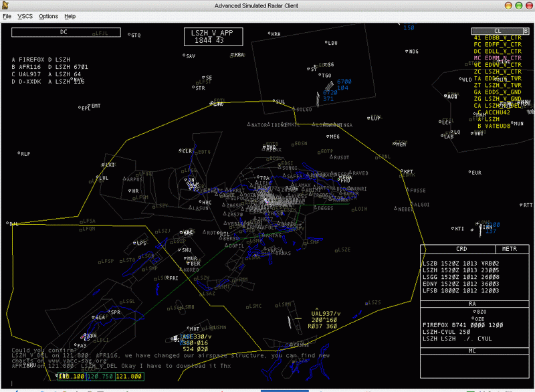Click the NDG navaid marker
Screen dimensions: 535x392
[x=407, y=51]
